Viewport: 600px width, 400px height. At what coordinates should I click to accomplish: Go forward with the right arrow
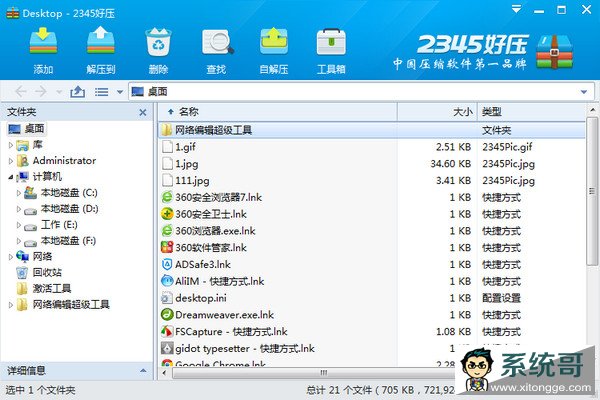tap(41, 91)
